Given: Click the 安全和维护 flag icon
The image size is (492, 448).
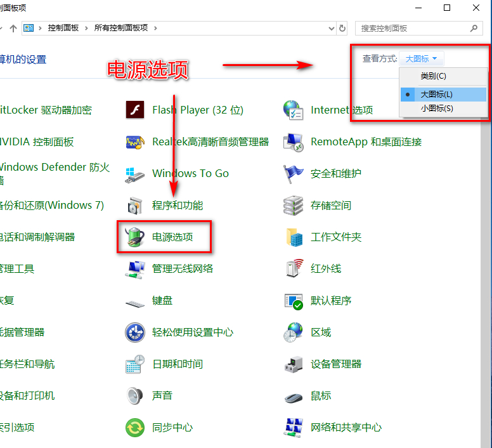Looking at the screenshot, I should click(x=293, y=174).
